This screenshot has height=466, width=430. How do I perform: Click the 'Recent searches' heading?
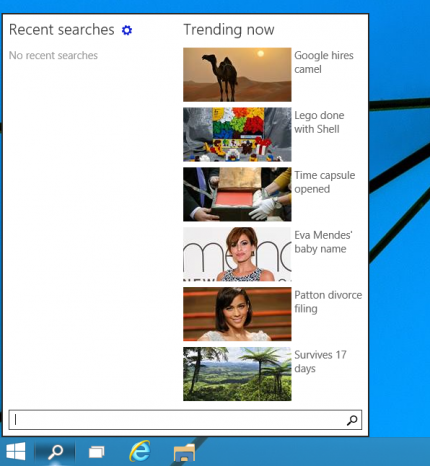[62, 30]
